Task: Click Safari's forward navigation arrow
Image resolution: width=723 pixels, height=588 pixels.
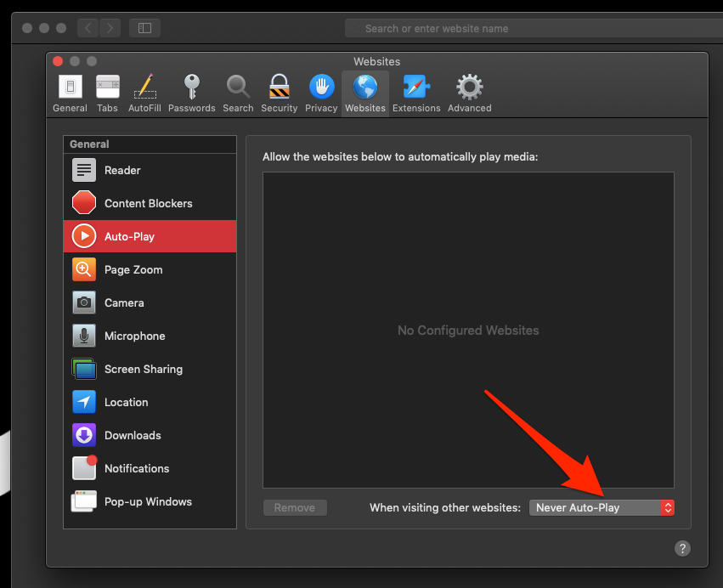Action: click(110, 28)
